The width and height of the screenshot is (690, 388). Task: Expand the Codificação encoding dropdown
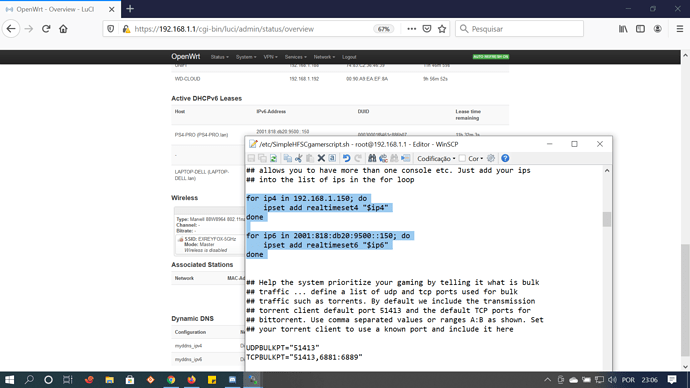pyautogui.click(x=436, y=158)
